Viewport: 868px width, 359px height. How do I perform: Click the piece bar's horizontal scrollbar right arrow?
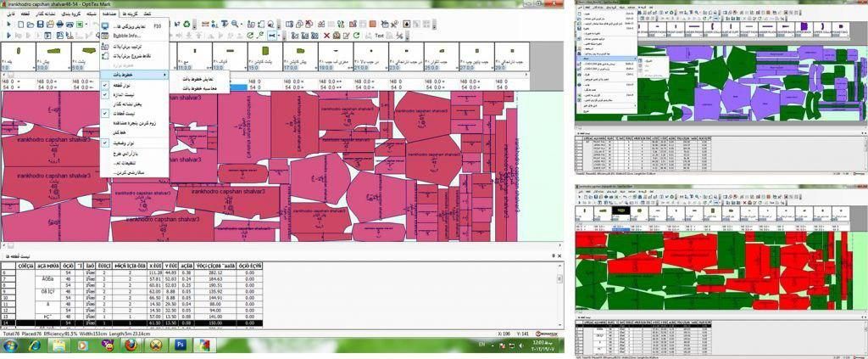tap(526, 75)
